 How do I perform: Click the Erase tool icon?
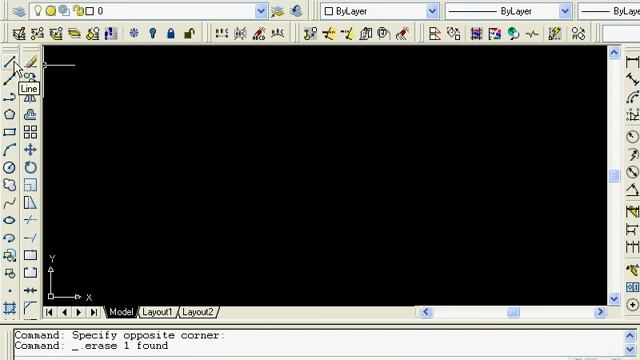tap(30, 62)
